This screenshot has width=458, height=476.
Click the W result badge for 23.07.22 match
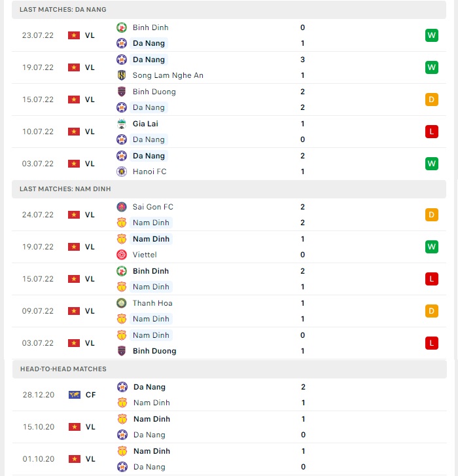(432, 35)
